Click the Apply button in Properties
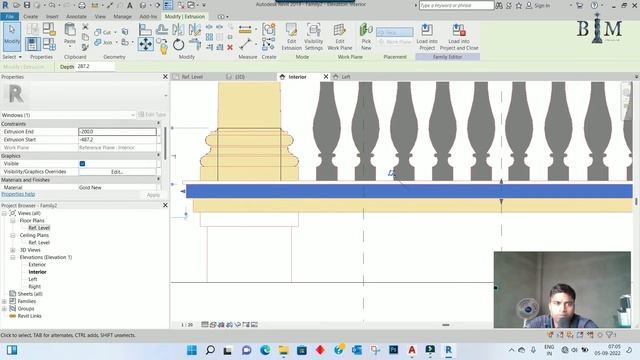Screen dimensions: 640x360 point(153,195)
